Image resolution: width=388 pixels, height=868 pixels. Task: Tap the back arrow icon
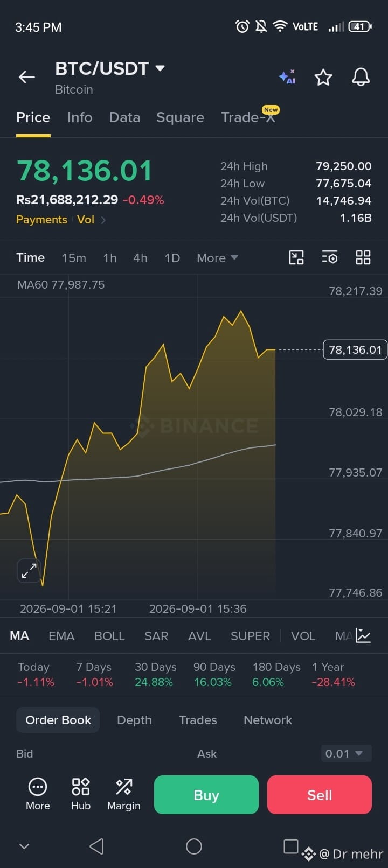27,78
